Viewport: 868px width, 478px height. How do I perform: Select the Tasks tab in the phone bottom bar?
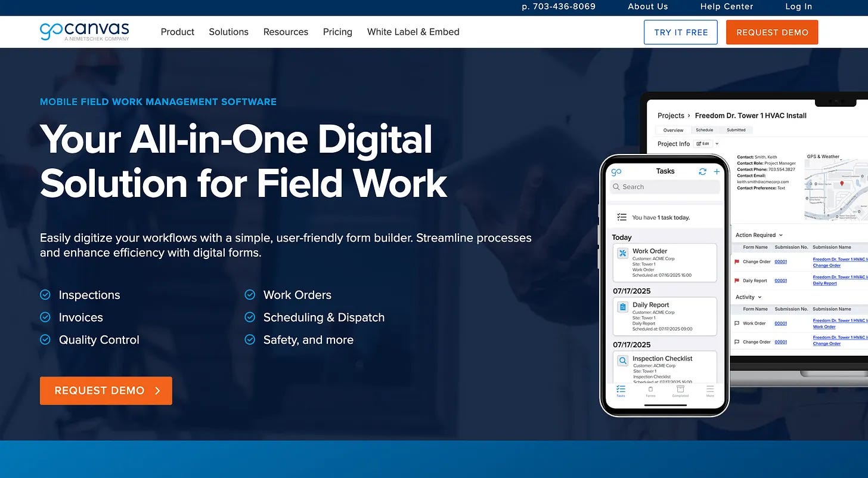pos(621,391)
